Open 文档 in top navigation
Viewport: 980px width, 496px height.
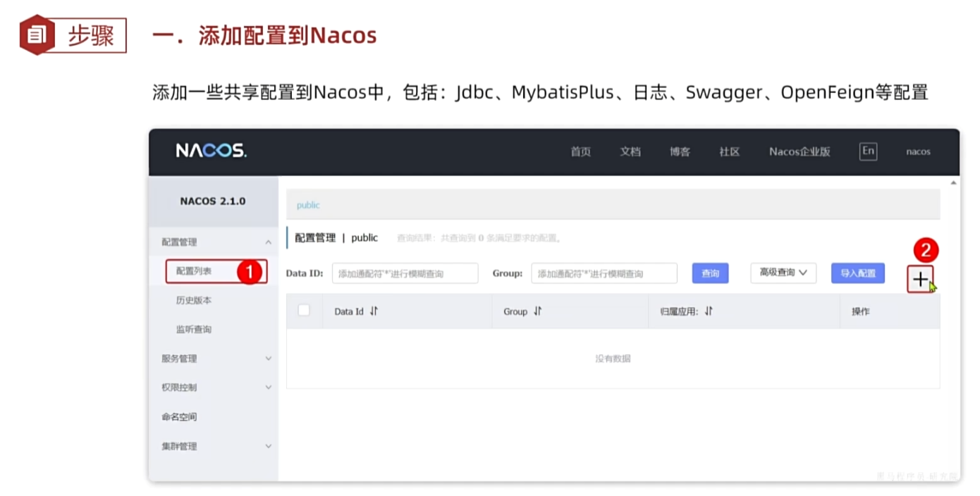click(x=630, y=151)
